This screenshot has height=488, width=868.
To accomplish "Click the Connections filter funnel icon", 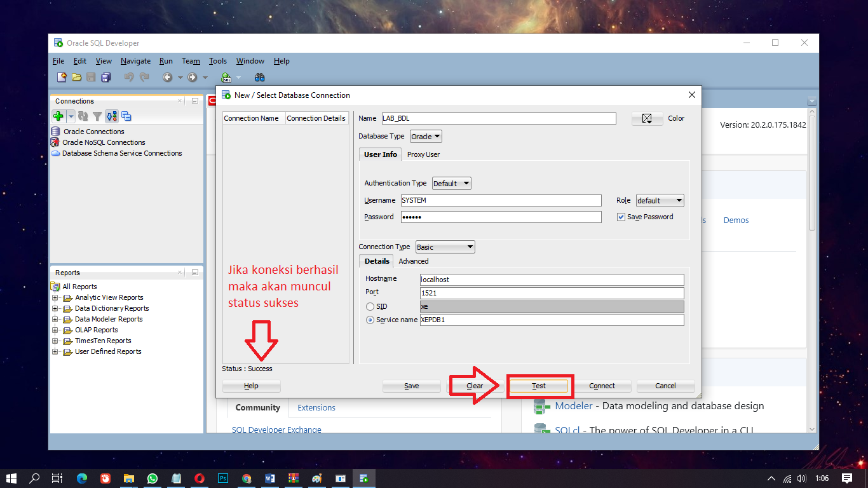I will click(x=97, y=116).
